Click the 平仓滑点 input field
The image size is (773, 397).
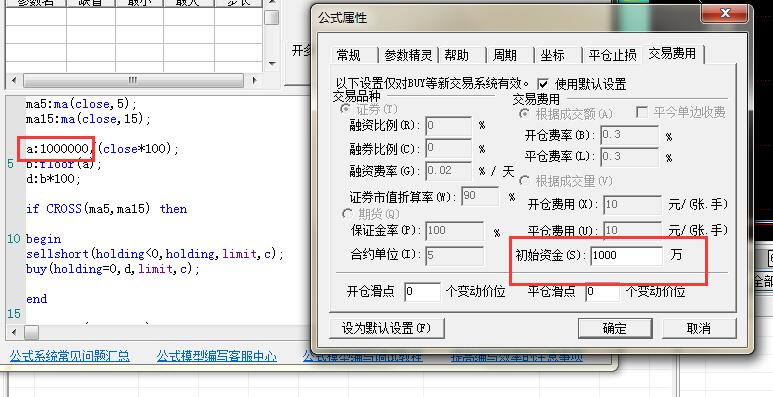click(x=602, y=291)
